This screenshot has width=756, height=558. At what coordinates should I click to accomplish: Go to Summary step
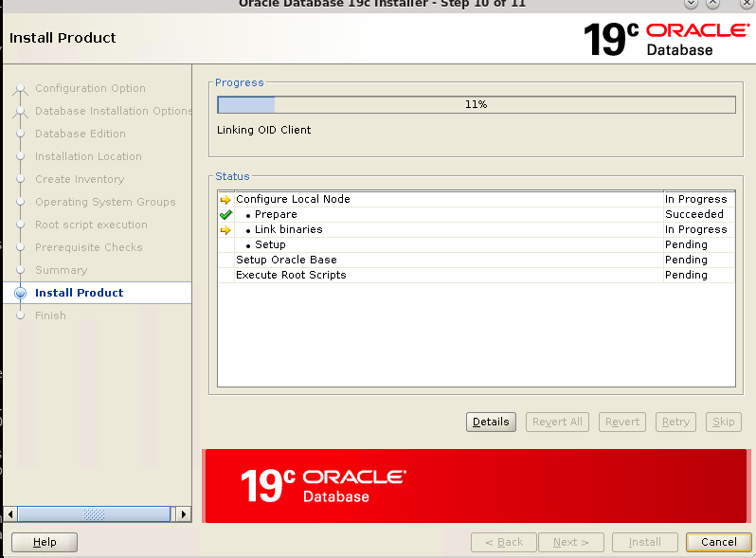[x=62, y=270]
